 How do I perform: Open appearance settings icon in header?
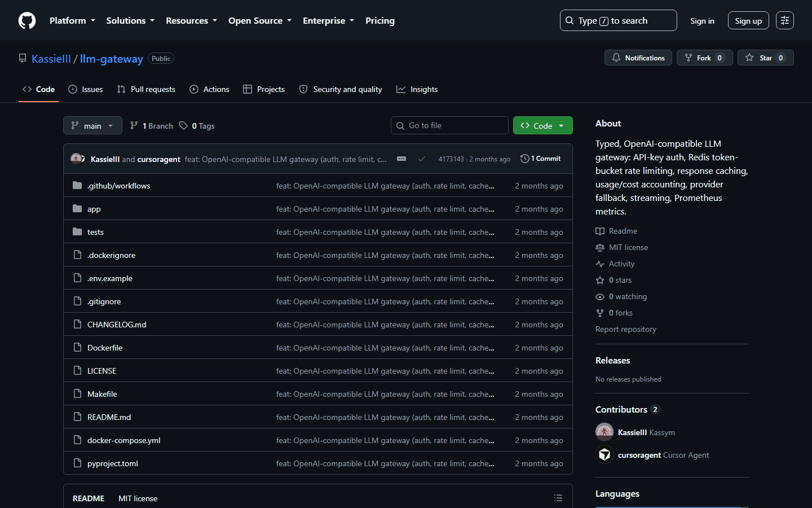785,21
